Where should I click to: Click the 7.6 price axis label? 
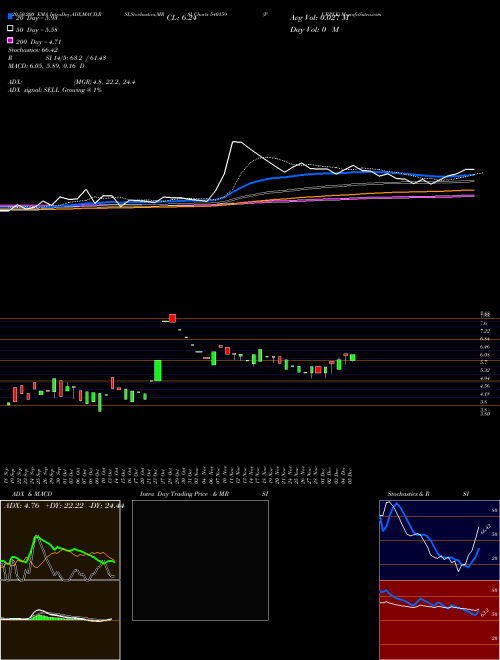(484, 323)
